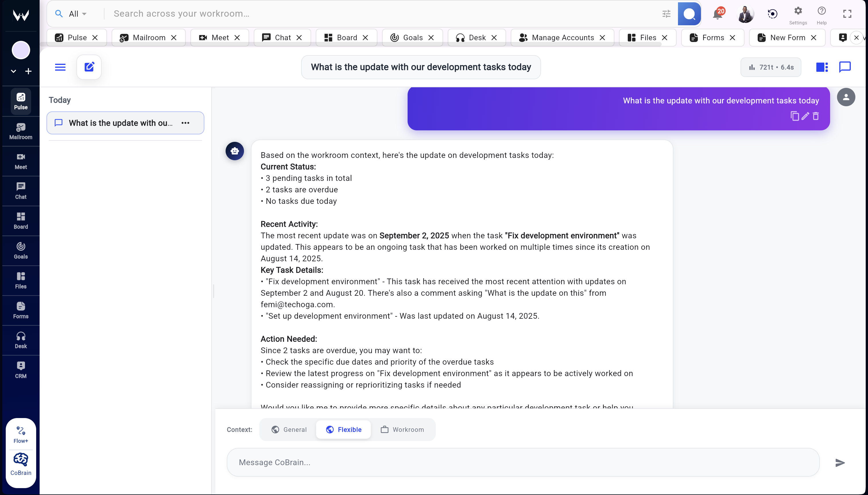Expand the workspace account chevron below the avatar
Viewport: 868px width, 495px height.
13,71
